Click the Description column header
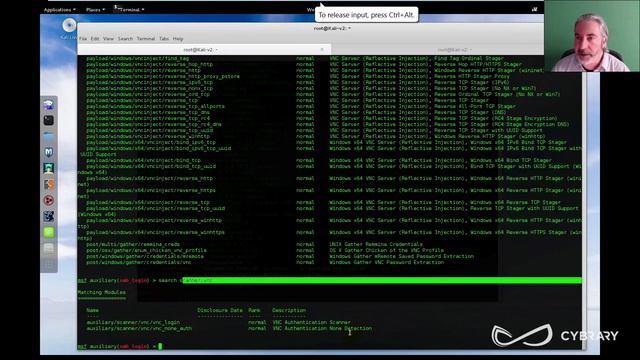 click(x=289, y=310)
